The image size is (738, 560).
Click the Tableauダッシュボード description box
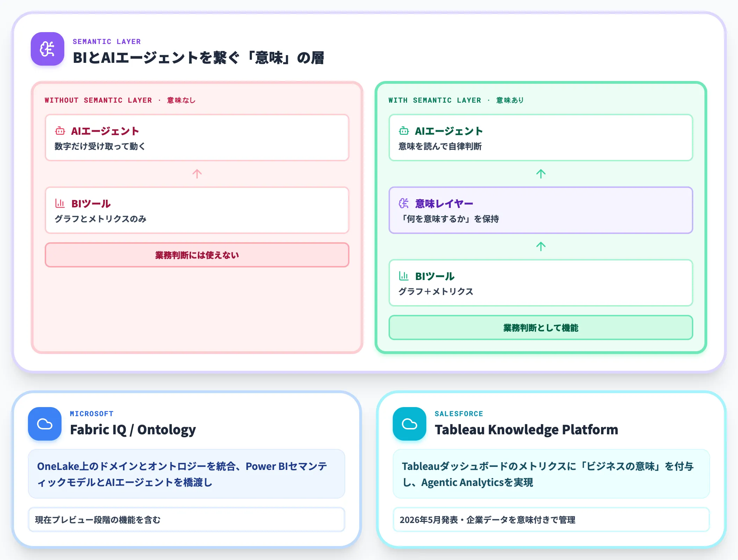pyautogui.click(x=551, y=474)
